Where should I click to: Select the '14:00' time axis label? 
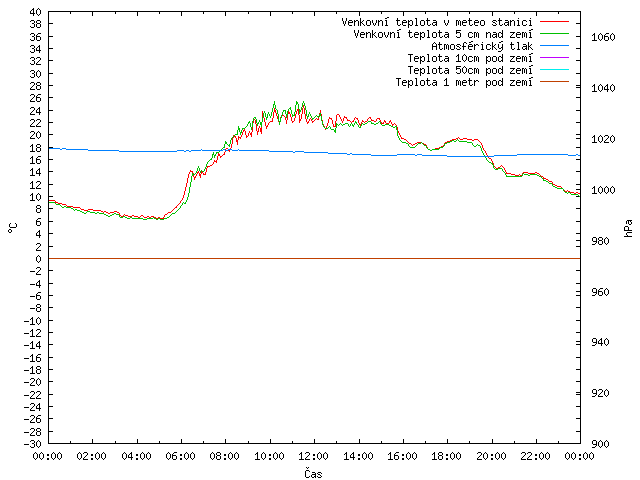tap(358, 456)
